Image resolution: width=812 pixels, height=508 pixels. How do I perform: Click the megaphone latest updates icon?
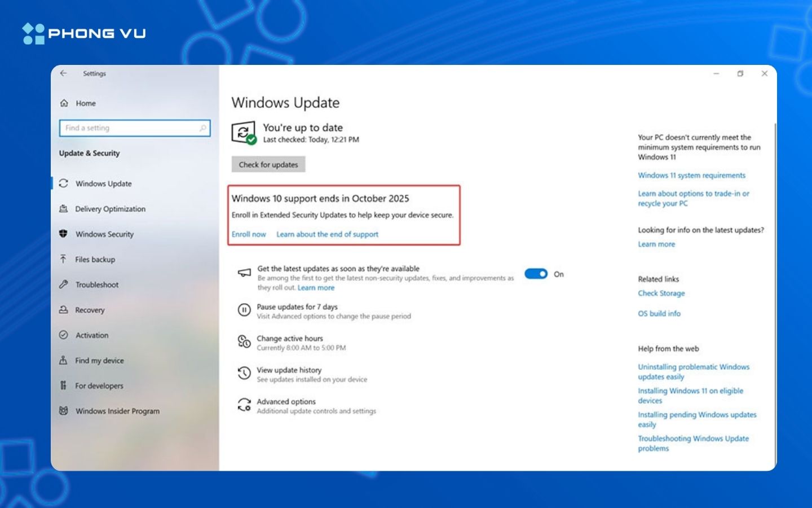pos(244,273)
